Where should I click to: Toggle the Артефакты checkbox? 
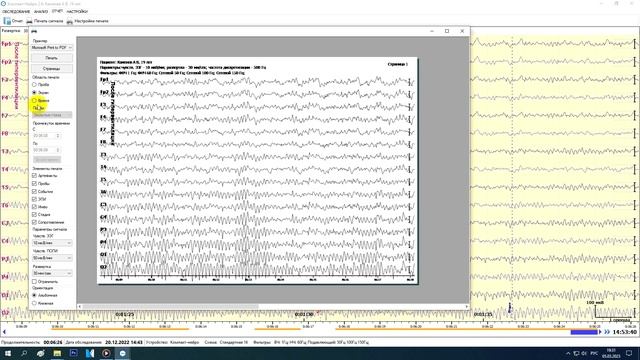coord(34,176)
